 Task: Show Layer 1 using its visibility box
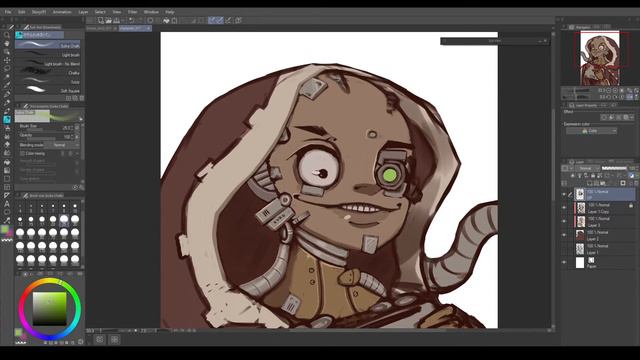point(564,249)
